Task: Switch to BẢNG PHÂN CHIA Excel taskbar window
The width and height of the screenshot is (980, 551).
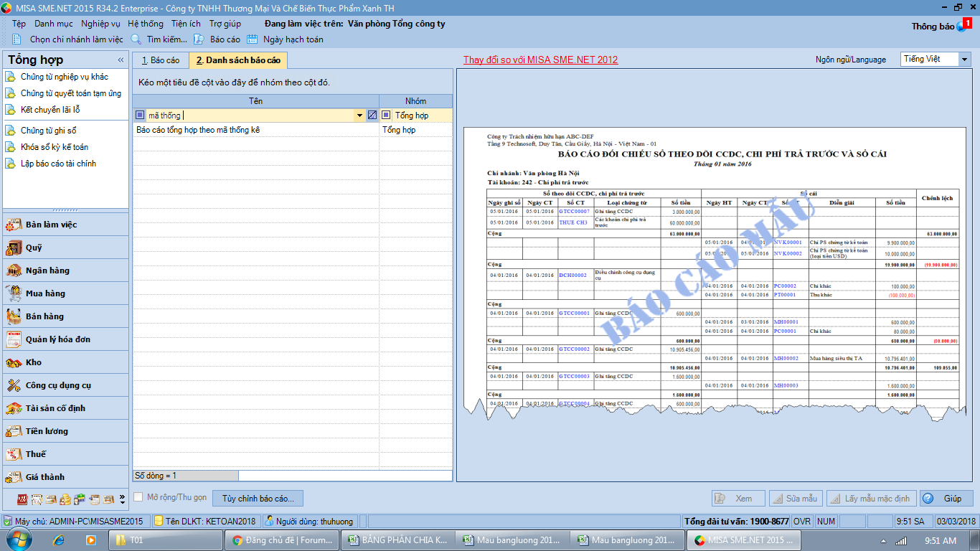Action: click(398, 540)
